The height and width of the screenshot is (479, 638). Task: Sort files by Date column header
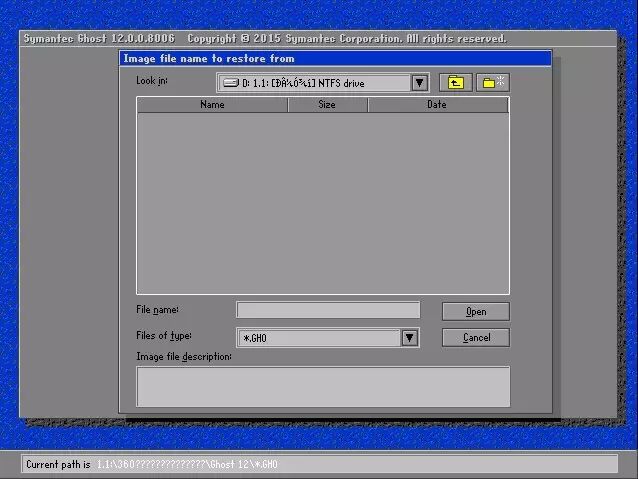point(438,105)
